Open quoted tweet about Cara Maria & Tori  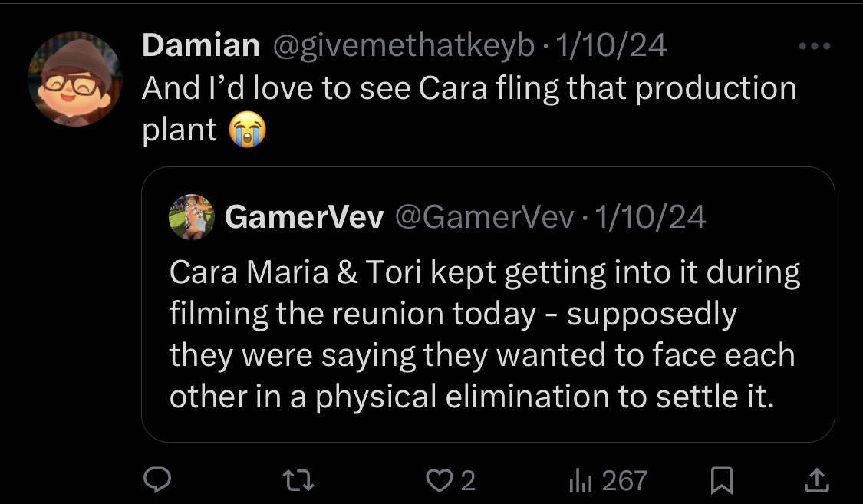(x=488, y=305)
